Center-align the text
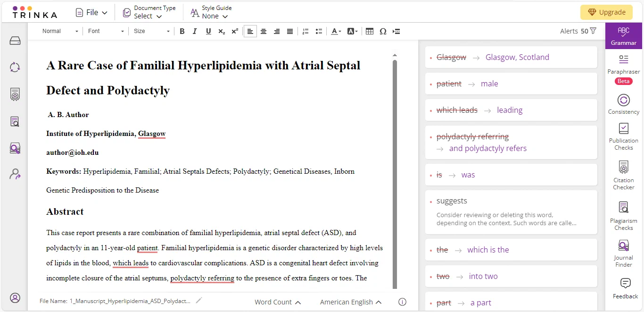This screenshot has width=644, height=312. tap(264, 32)
